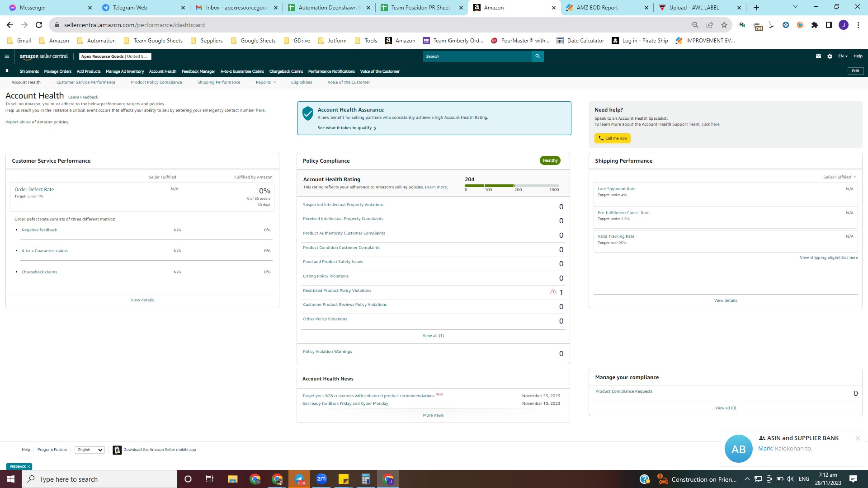868x488 pixels.
Task: Expand See what it takes to qualify
Action: 347,128
